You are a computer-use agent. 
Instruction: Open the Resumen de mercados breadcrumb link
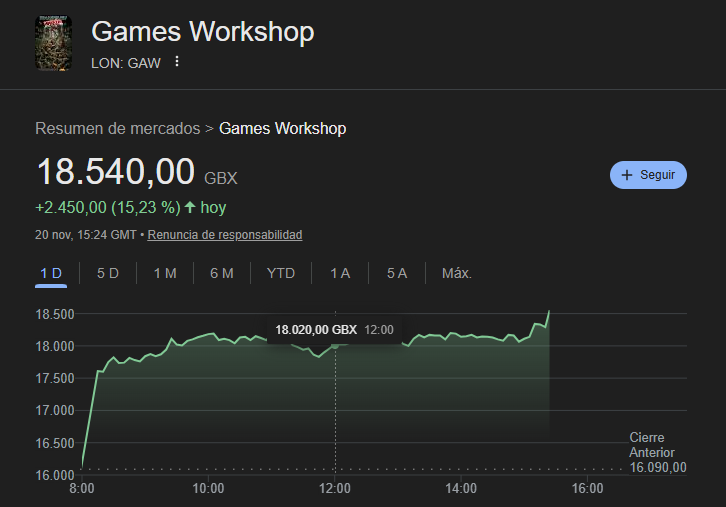point(117,128)
